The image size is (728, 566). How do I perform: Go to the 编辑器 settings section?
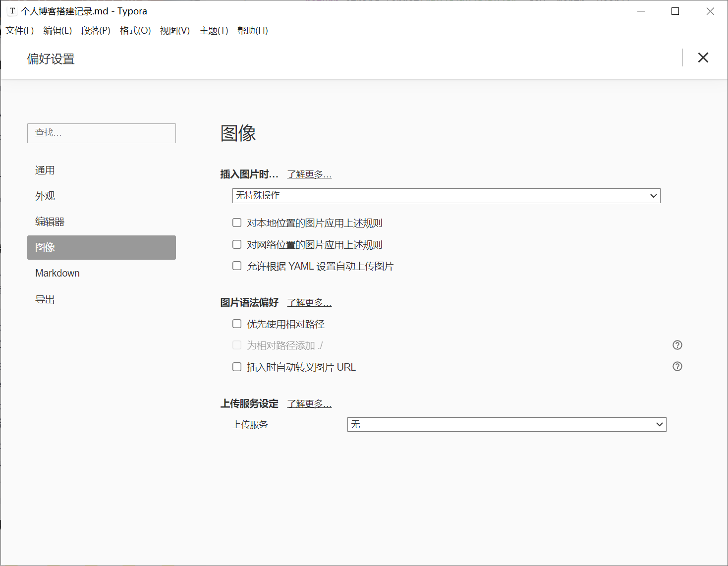point(50,222)
